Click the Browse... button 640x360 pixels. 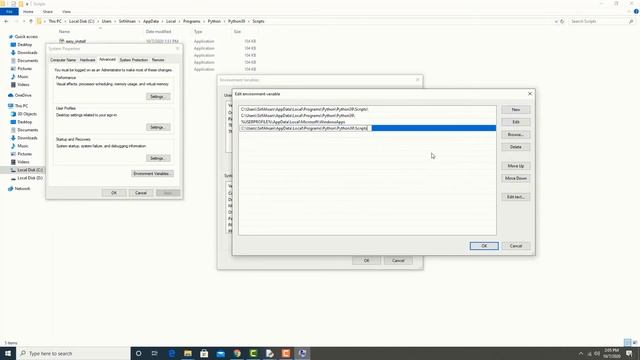point(516,135)
